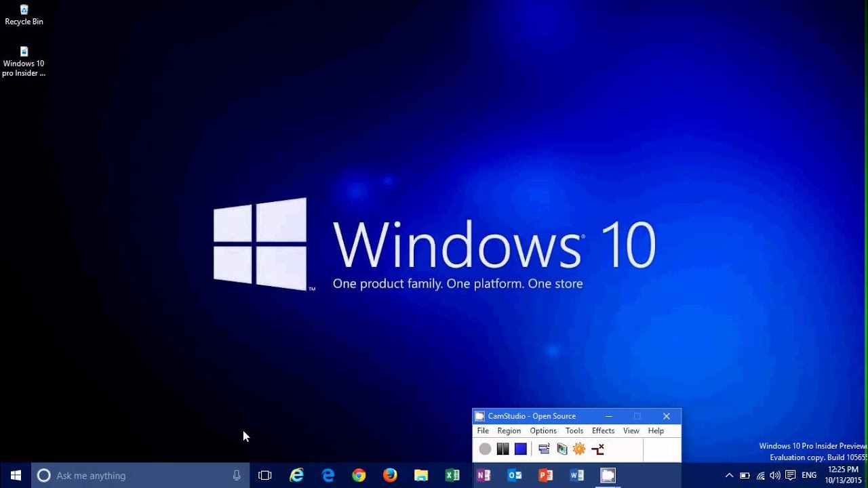This screenshot has height=488, width=868.
Task: Expand the hidden system tray icons
Action: click(729, 475)
